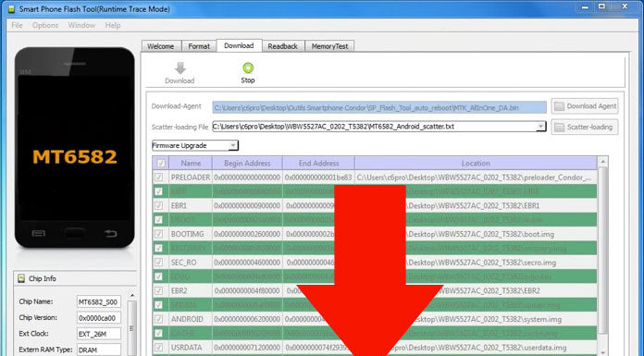The height and width of the screenshot is (356, 644).
Task: Click the green Stop icon
Action: (248, 68)
